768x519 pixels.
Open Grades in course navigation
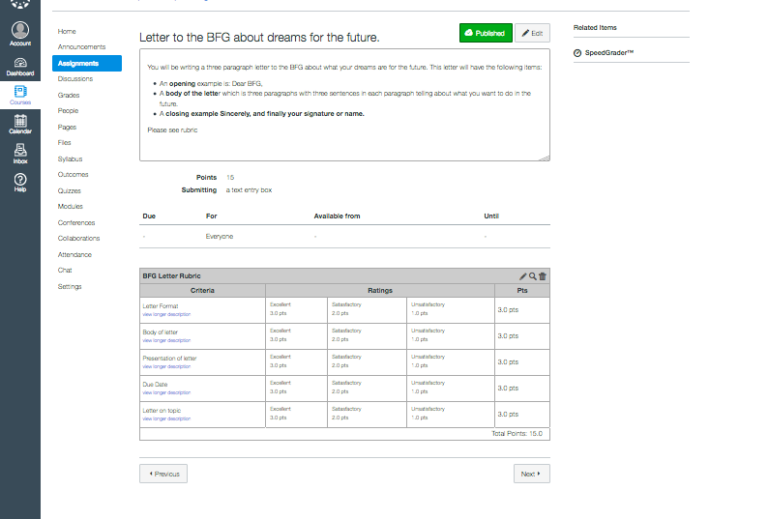coord(68,95)
